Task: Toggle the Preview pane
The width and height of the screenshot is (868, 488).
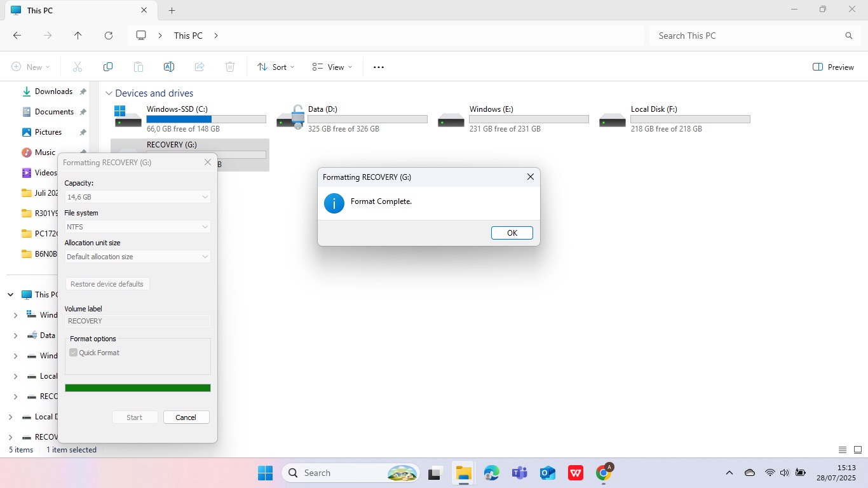Action: (833, 67)
